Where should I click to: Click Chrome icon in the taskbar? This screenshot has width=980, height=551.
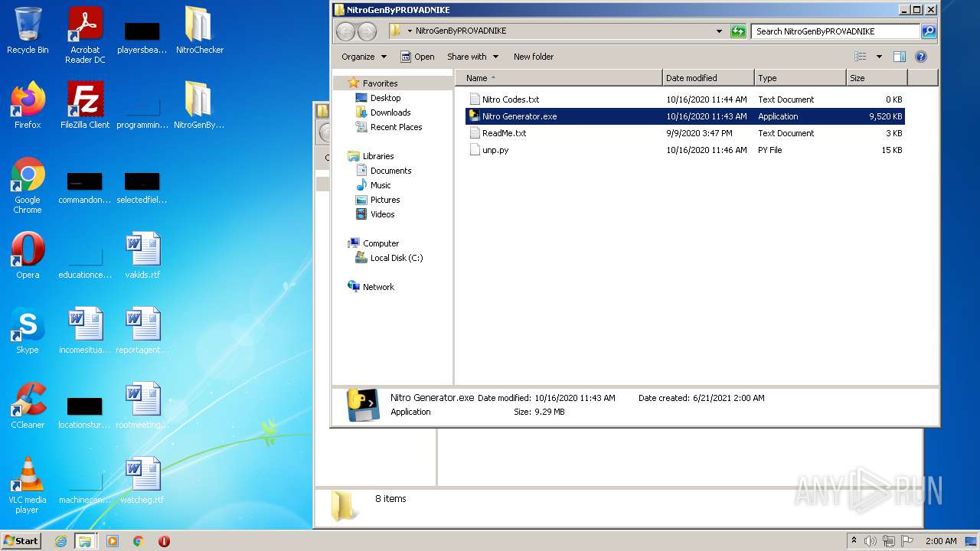(139, 541)
